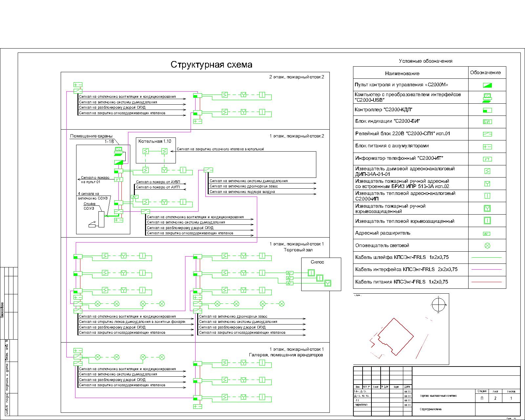
Task: Click 'Торгово-выставочный комплекс' in the title block
Action: [x=438, y=396]
